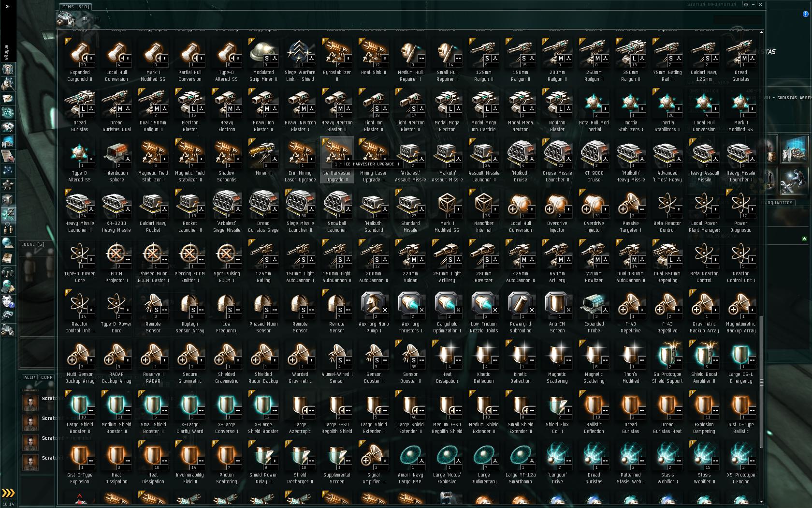Click the yellow triple-chevron arrow at the bottom left
This screenshot has width=812, height=508.
(x=8, y=493)
